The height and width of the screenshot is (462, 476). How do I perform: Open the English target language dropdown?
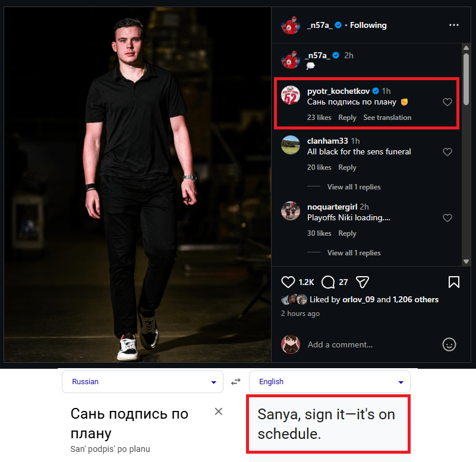coord(329,382)
